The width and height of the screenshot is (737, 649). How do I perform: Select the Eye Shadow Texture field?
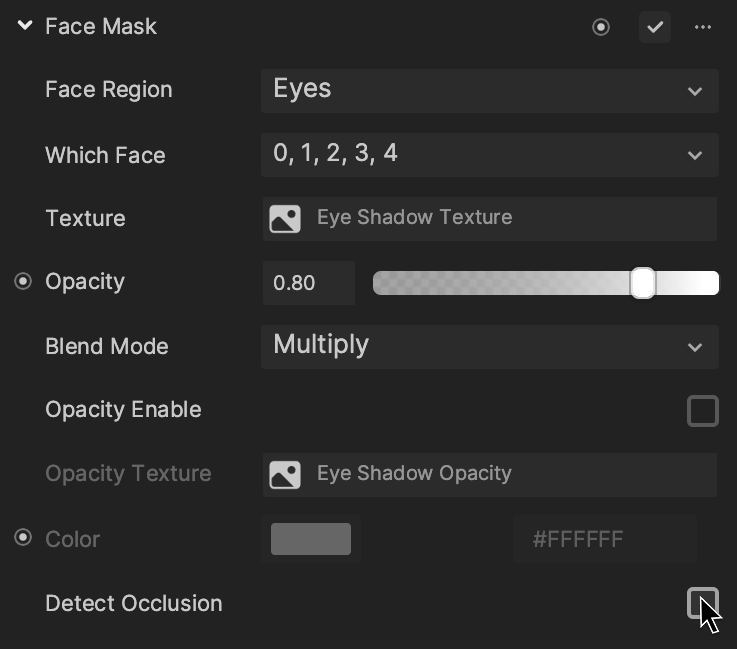[x=490, y=219]
